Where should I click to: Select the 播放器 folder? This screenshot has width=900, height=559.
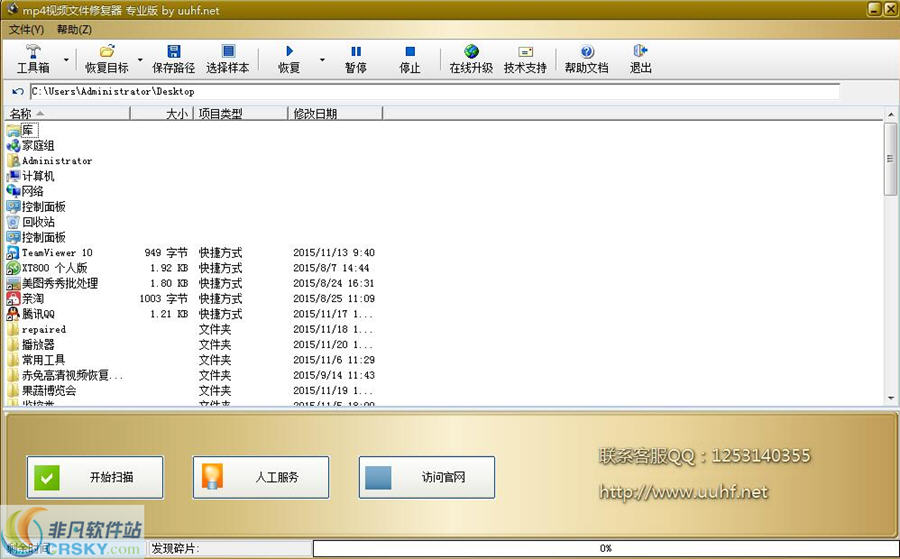coord(31,344)
